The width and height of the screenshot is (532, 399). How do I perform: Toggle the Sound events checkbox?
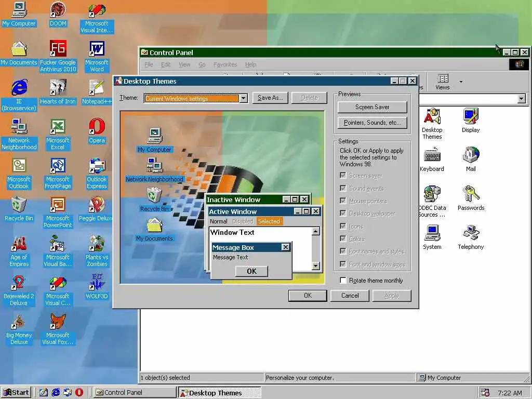pos(343,188)
